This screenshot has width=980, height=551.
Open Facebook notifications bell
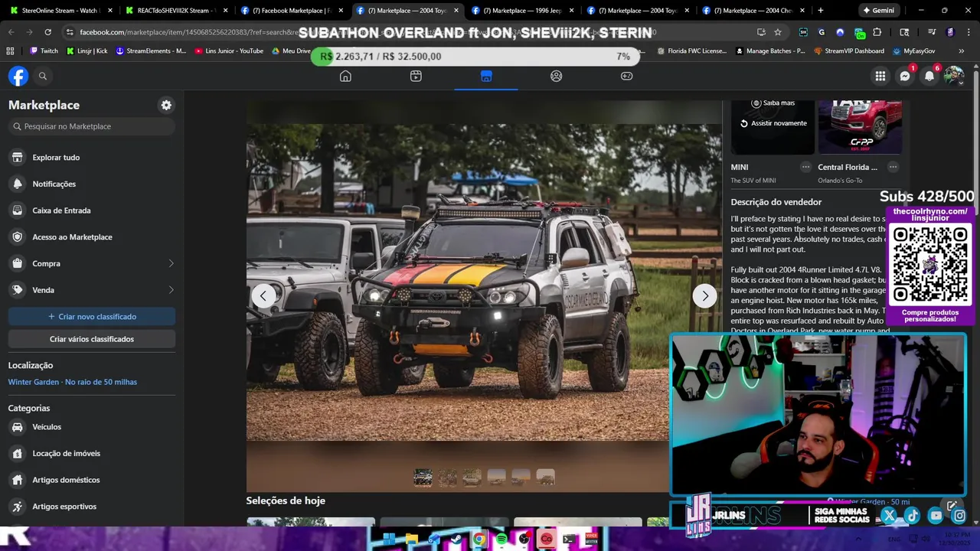[x=929, y=76]
